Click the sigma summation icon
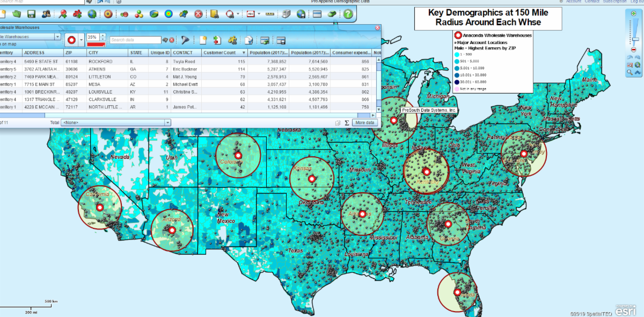The height and width of the screenshot is (317, 644). [347, 123]
